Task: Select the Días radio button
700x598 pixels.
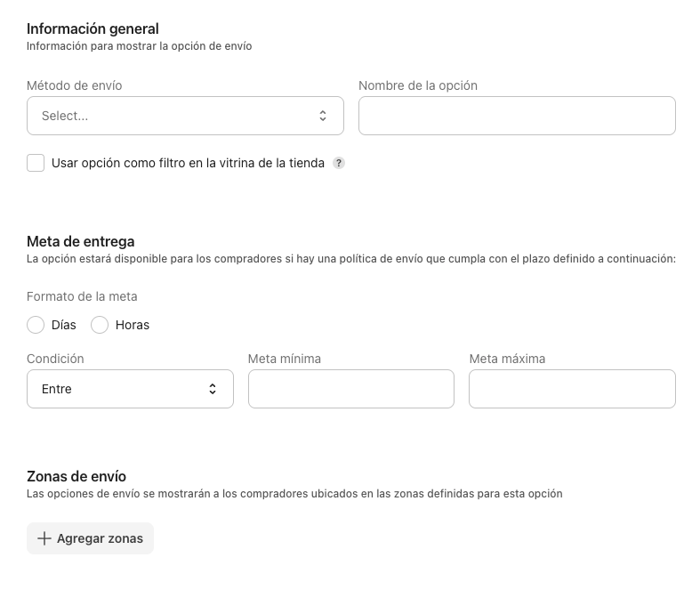Action: 36,325
